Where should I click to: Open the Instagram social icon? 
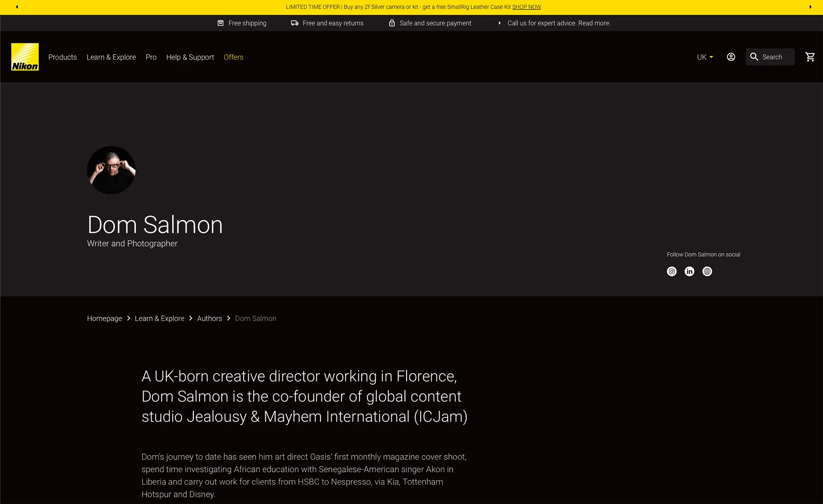tap(672, 271)
